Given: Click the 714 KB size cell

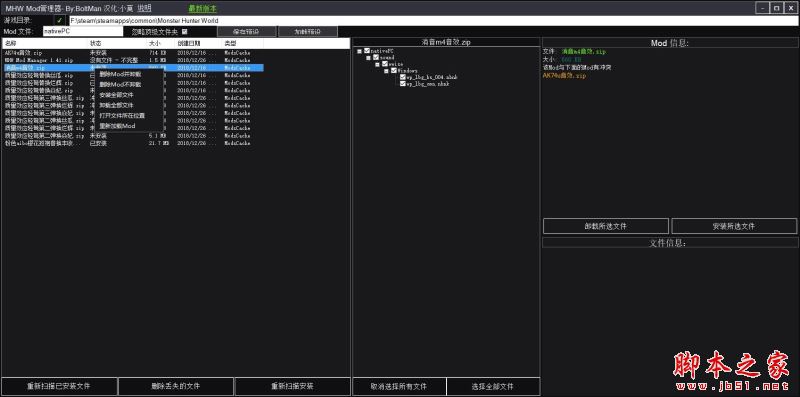Looking at the screenshot, I should click(157, 53).
